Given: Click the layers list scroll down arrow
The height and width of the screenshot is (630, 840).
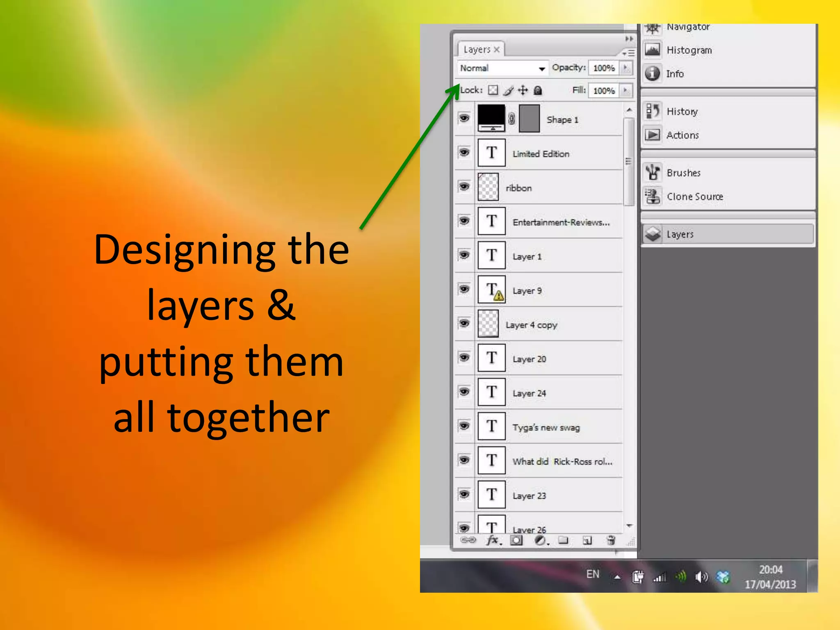Looking at the screenshot, I should pos(629,525).
